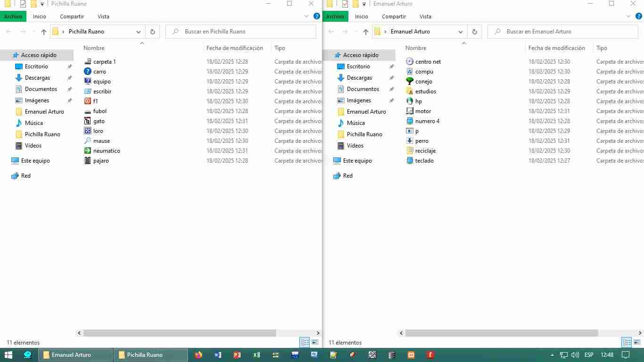Refresh the Emanuel Arturo folder view
The image size is (644, 362).
[x=475, y=32]
